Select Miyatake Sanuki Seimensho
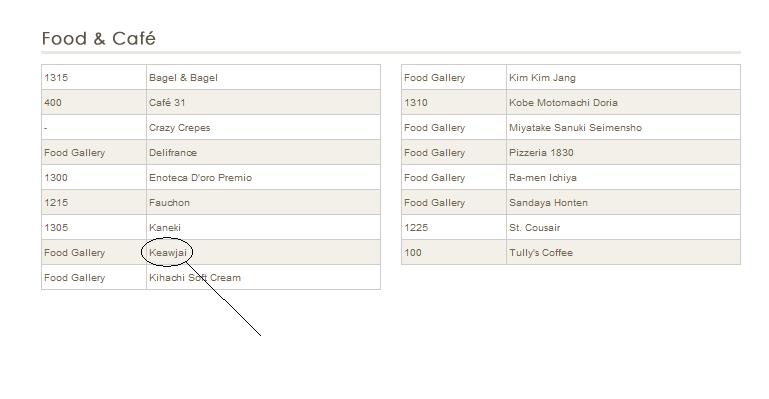Viewport: 769px width, 399px height. click(575, 127)
